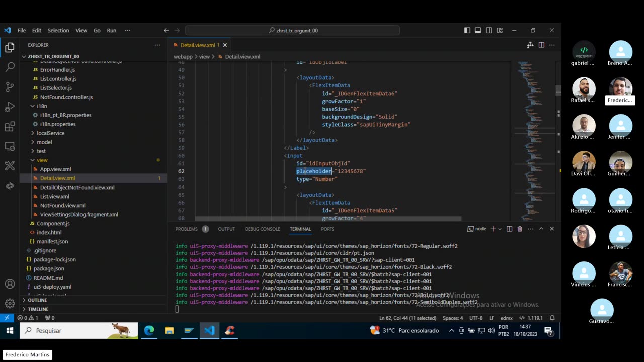The image size is (644, 362).
Task: Open the Run and Debug view
Action: [x=10, y=107]
